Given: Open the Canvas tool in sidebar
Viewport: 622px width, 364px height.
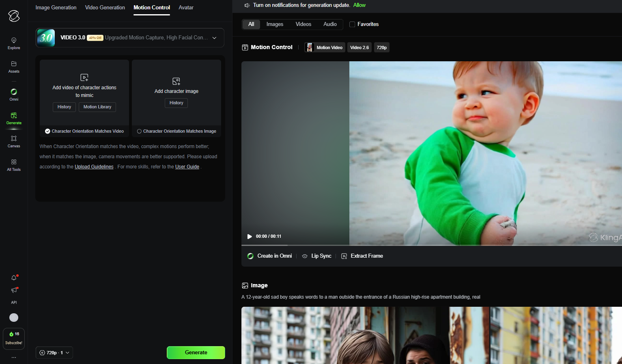Looking at the screenshot, I should pos(14,141).
